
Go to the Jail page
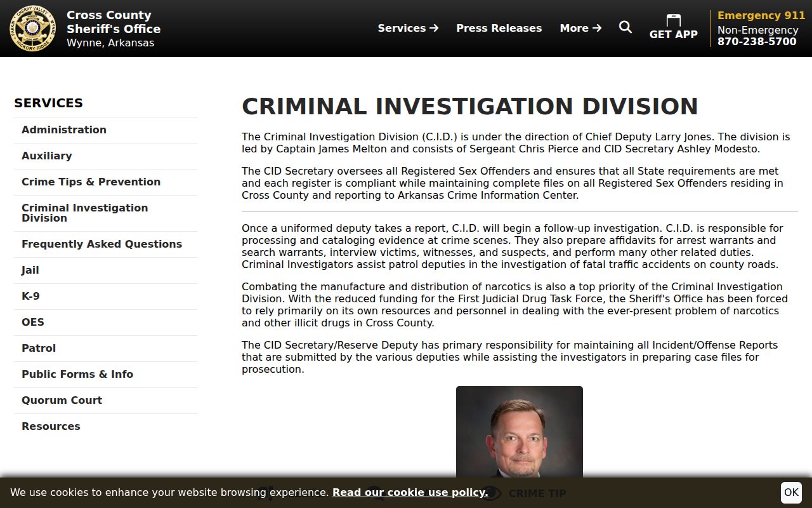point(106,270)
